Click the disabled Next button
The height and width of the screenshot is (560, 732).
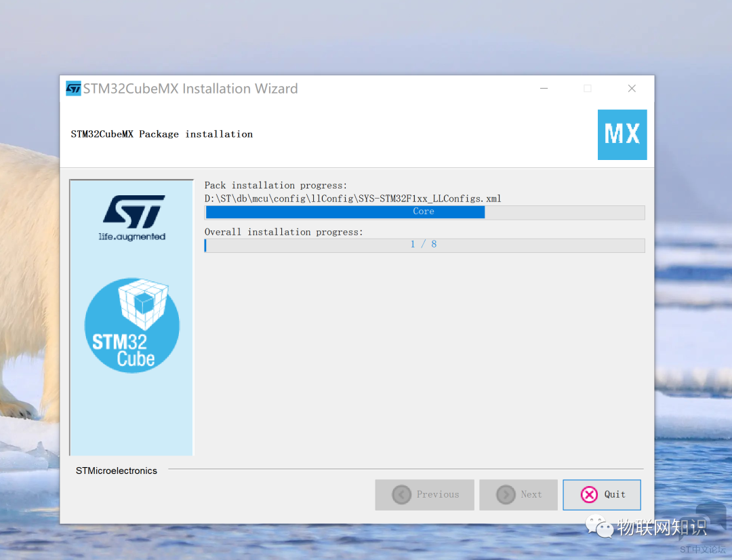point(518,495)
